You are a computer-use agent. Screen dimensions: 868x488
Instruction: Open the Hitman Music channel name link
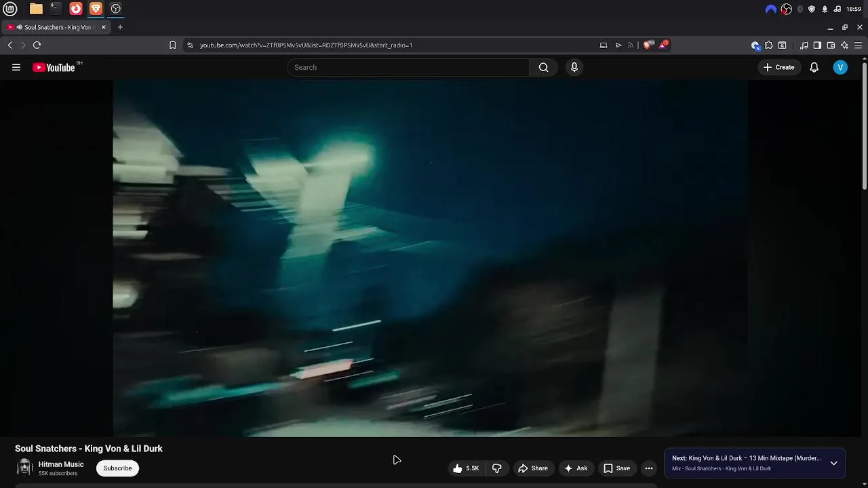tap(61, 464)
